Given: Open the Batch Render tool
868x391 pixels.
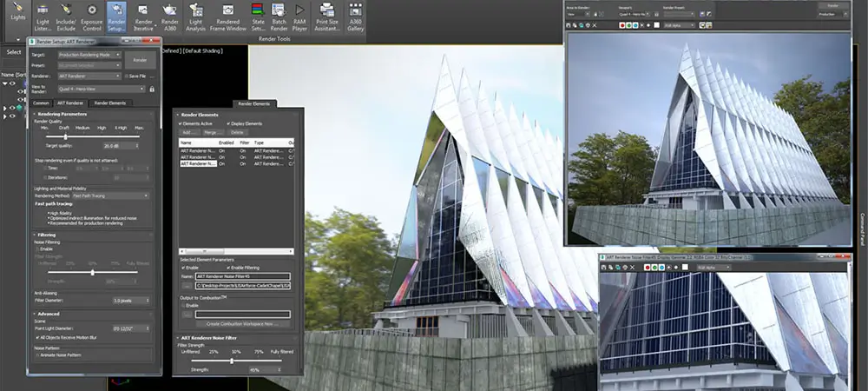Looking at the screenshot, I should [x=279, y=17].
